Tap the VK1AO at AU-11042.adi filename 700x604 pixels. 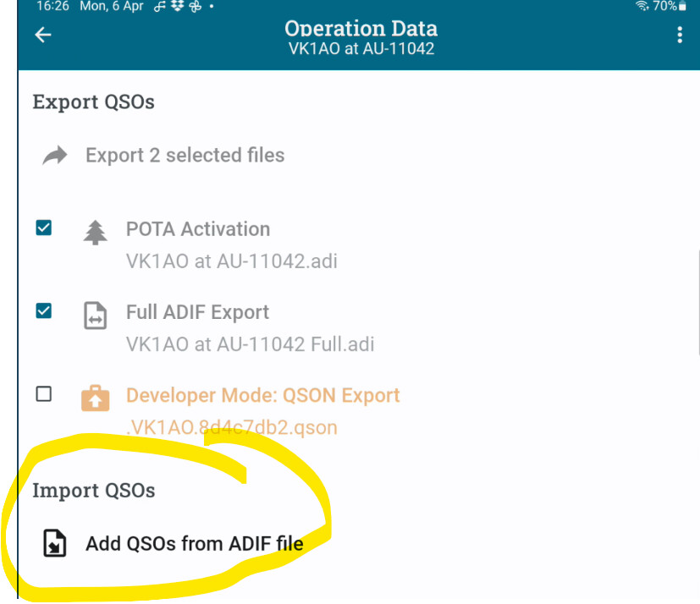pyautogui.click(x=231, y=261)
